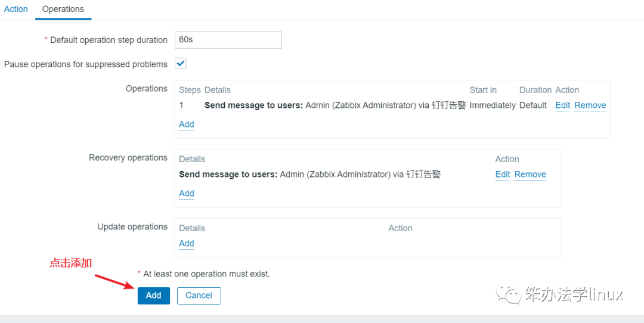644x323 pixels.
Task: Click the 'Immediately' start value of step 1
Action: coord(493,105)
